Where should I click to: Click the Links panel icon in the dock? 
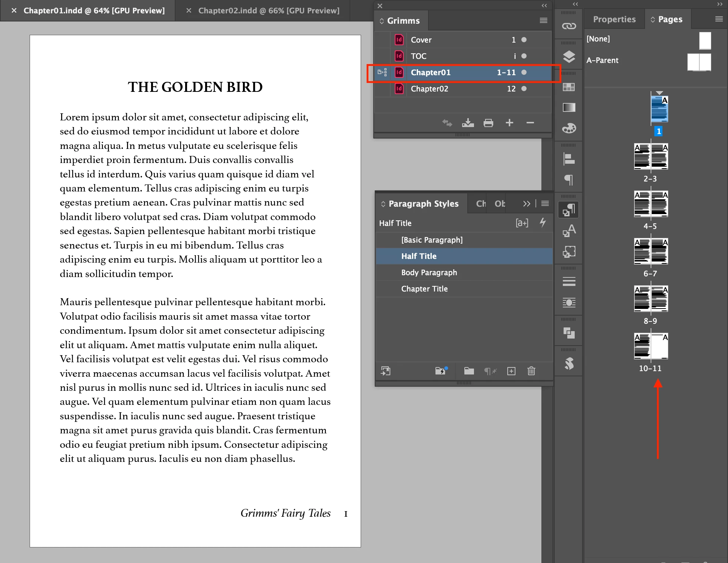(x=569, y=26)
